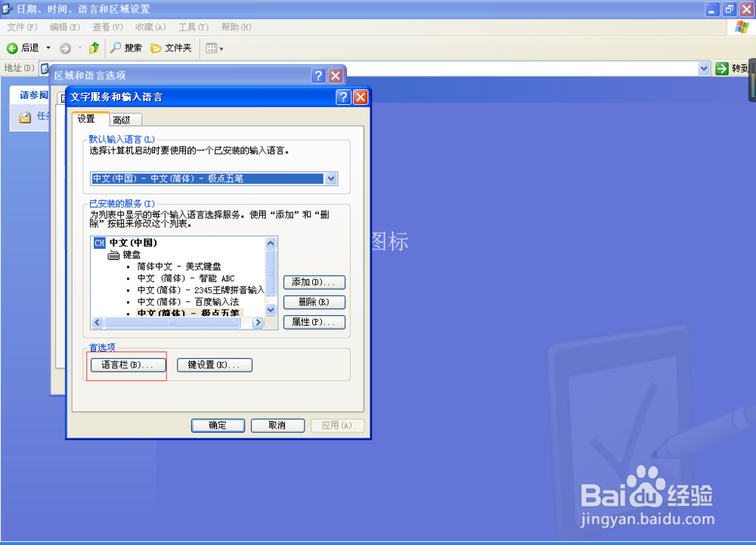
Task: Click list horizontal scrollbar left arrow
Action: tap(98, 322)
